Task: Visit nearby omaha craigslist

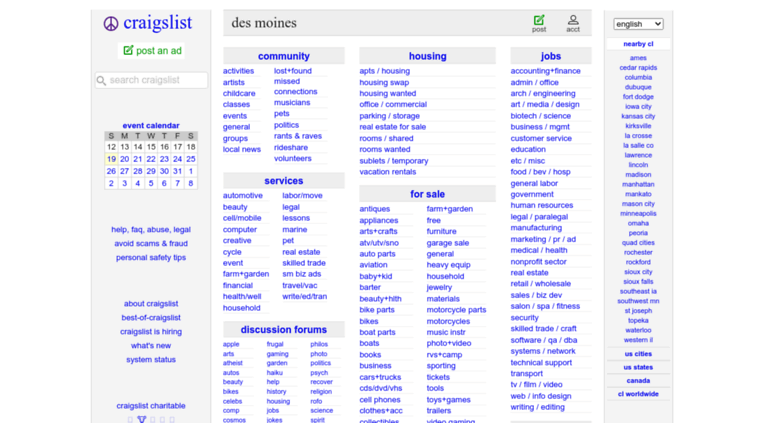Action: pos(638,223)
